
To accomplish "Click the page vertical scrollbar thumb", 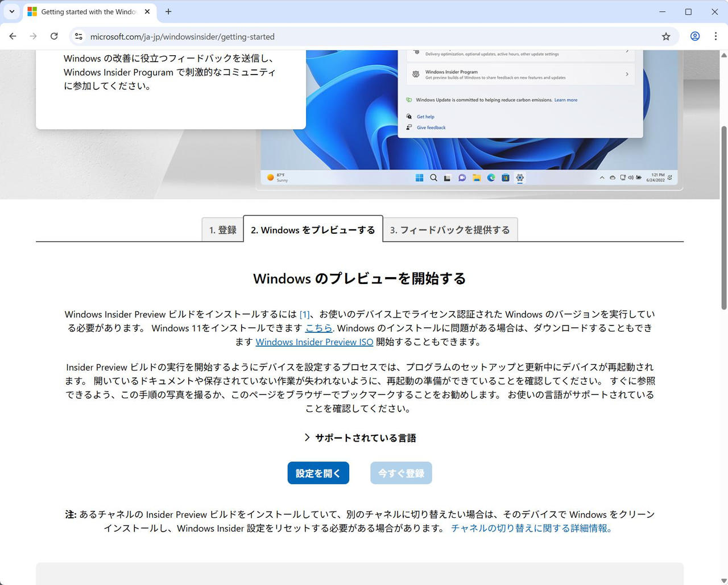I will (x=724, y=217).
